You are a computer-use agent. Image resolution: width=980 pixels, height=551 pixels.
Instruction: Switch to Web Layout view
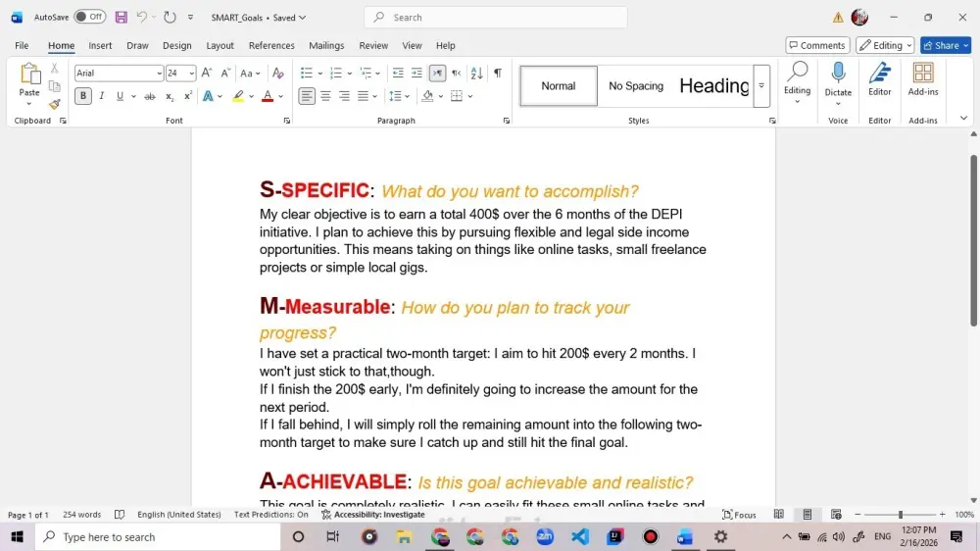836,514
